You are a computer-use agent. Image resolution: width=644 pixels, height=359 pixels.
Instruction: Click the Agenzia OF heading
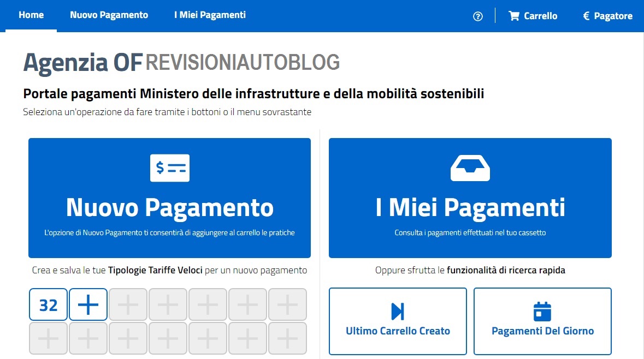tap(83, 62)
